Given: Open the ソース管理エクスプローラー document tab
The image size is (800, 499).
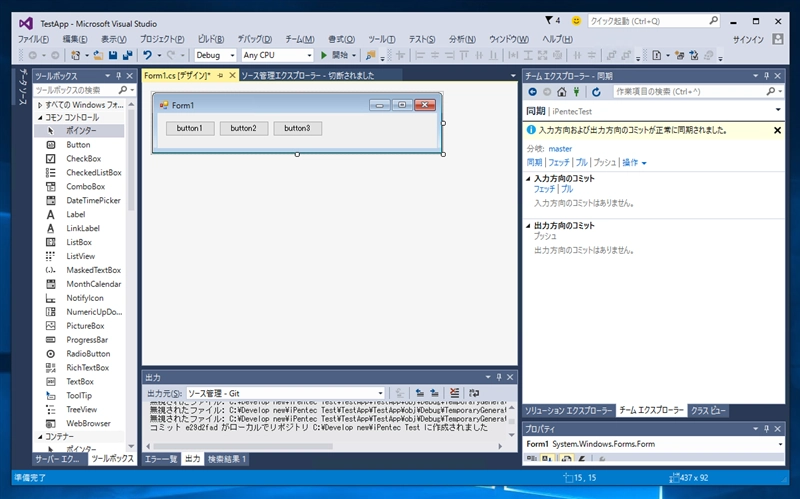Looking at the screenshot, I should (308, 76).
